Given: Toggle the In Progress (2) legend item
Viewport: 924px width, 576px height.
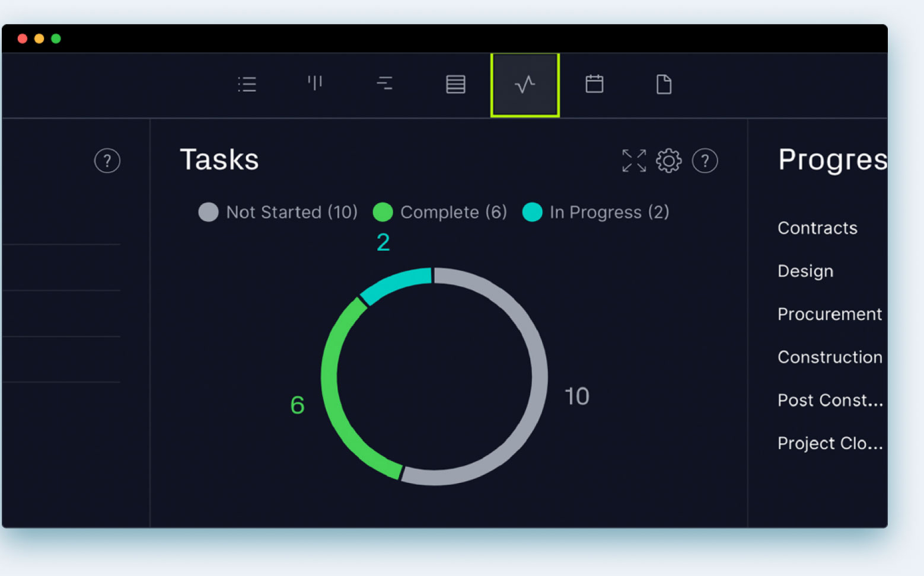Looking at the screenshot, I should (595, 212).
